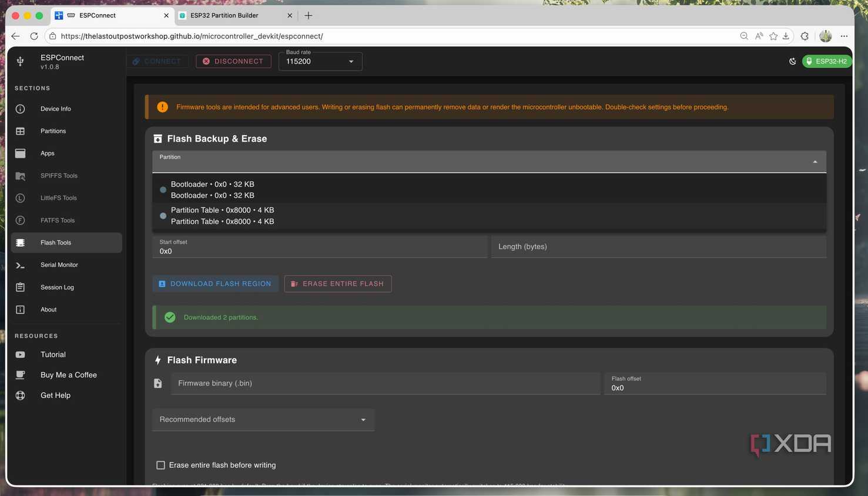Click the Session Log clipboard icon
This screenshot has height=496, width=868.
[20, 287]
